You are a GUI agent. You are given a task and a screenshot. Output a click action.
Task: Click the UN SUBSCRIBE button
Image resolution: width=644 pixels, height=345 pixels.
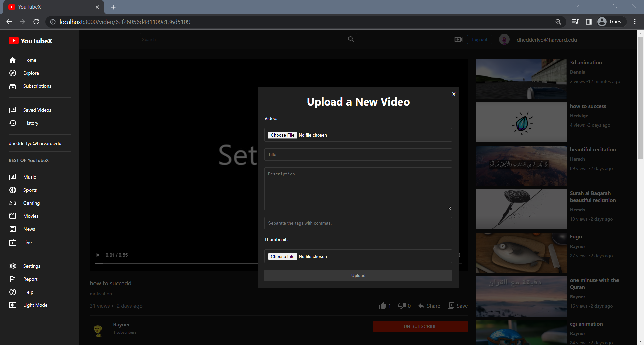pyautogui.click(x=420, y=326)
